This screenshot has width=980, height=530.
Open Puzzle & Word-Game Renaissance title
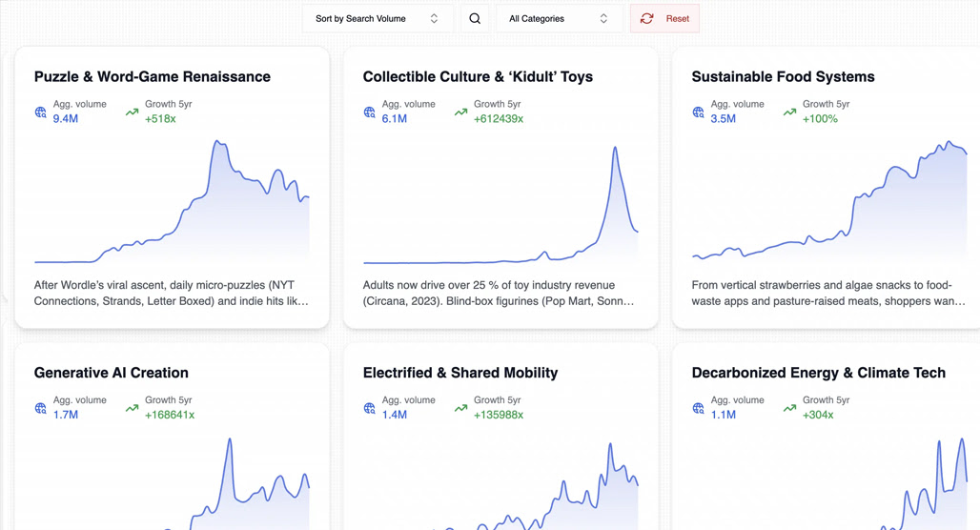153,77
